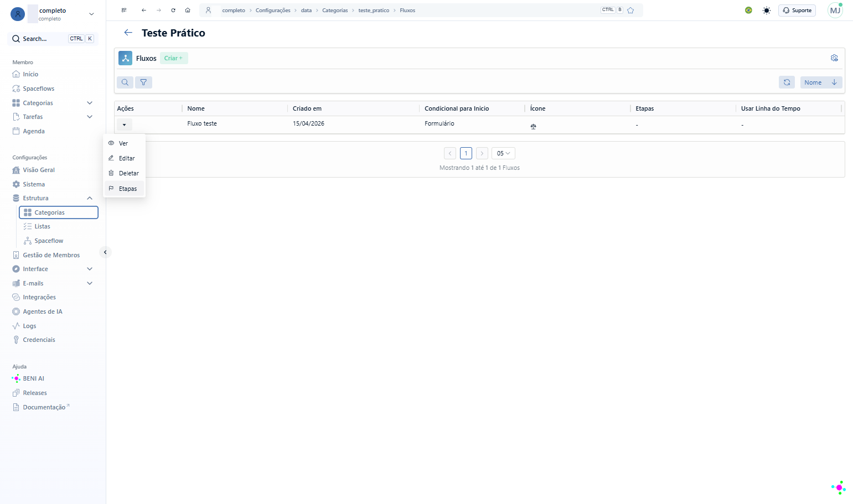Open Fluxos table settings gear icon

click(x=834, y=58)
